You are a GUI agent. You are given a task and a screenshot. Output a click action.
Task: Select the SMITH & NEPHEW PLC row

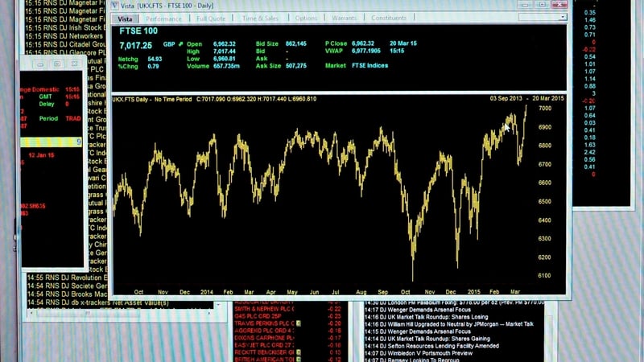click(287, 309)
